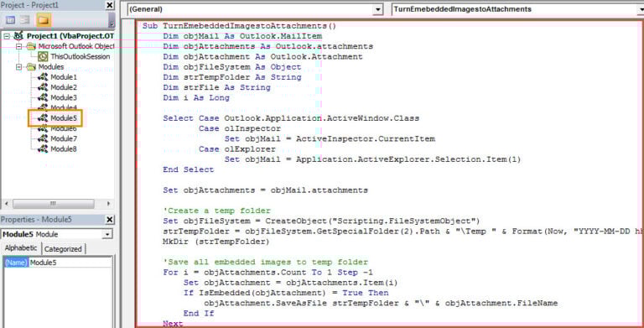Click the View Code icon in Project panel
This screenshot has width=644, height=328.
(11, 20)
